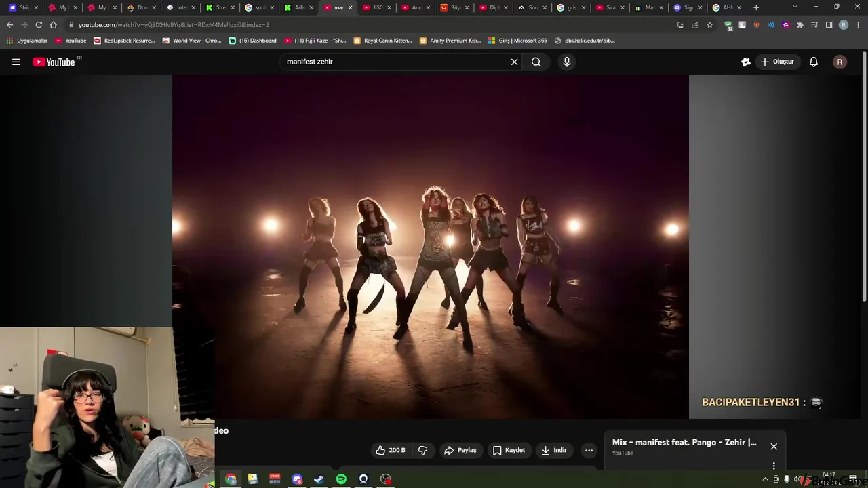Reload the page
Viewport: 868px width, 488px height.
pos(39,25)
